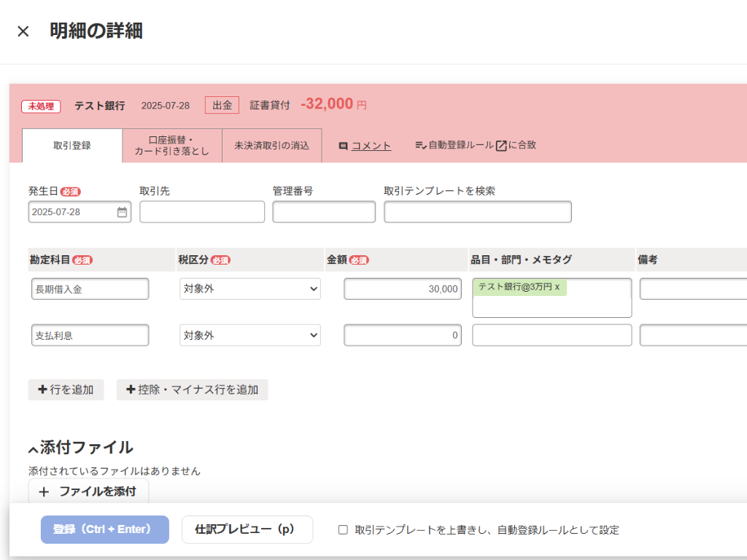The width and height of the screenshot is (747, 560).
Task: Open calendar picker icon in 発生日 field
Action: (122, 212)
